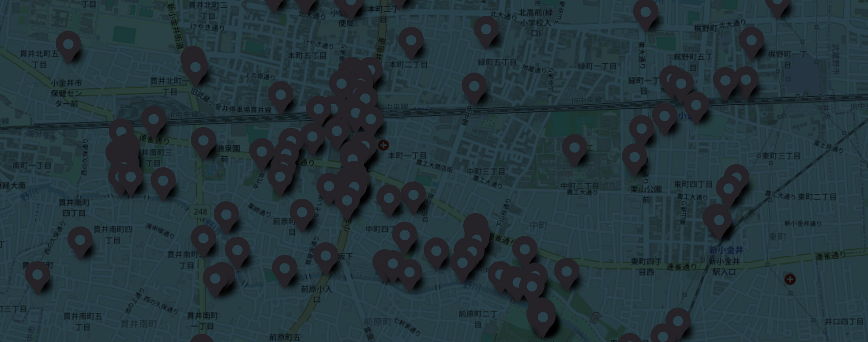868x342 pixels.
Task: Click the 前原小入口 label
Action: point(316,294)
